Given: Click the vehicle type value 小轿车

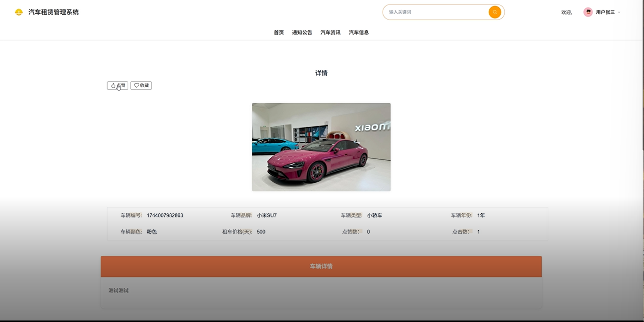Looking at the screenshot, I should 375,216.
